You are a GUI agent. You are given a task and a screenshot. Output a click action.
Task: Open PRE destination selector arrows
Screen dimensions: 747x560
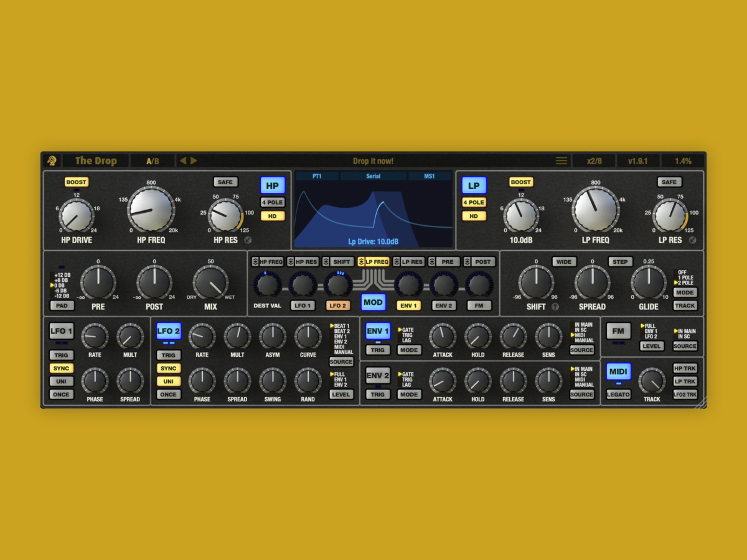(x=433, y=262)
